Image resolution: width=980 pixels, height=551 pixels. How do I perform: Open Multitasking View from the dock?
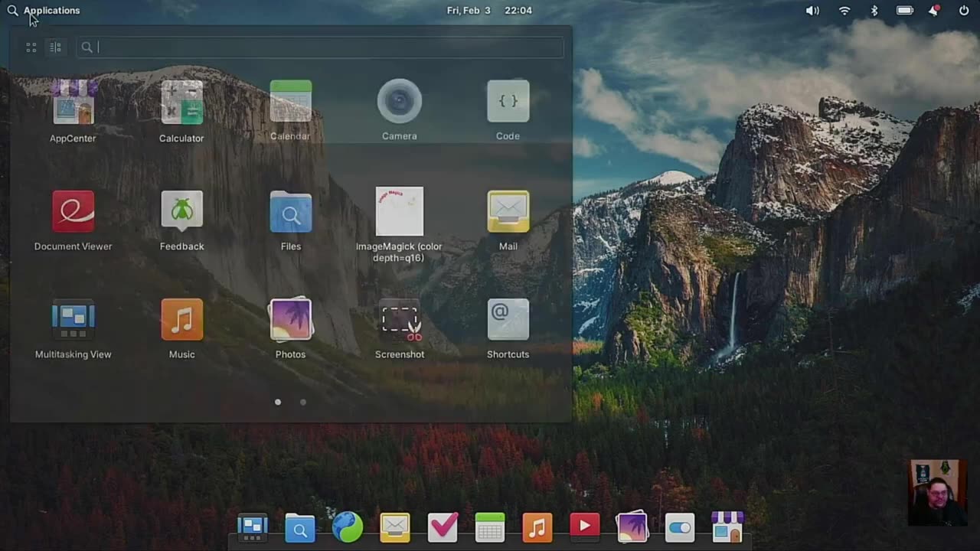click(253, 527)
